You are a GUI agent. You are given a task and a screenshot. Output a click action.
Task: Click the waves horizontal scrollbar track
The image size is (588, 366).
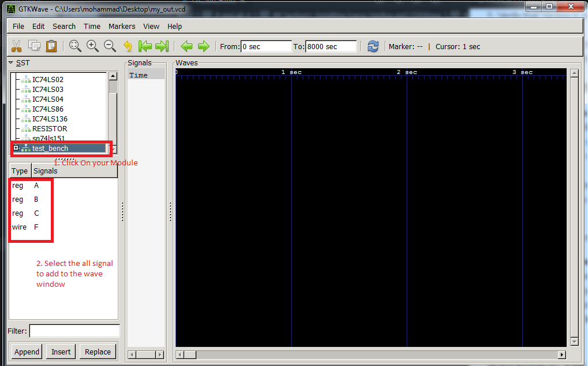point(370,354)
